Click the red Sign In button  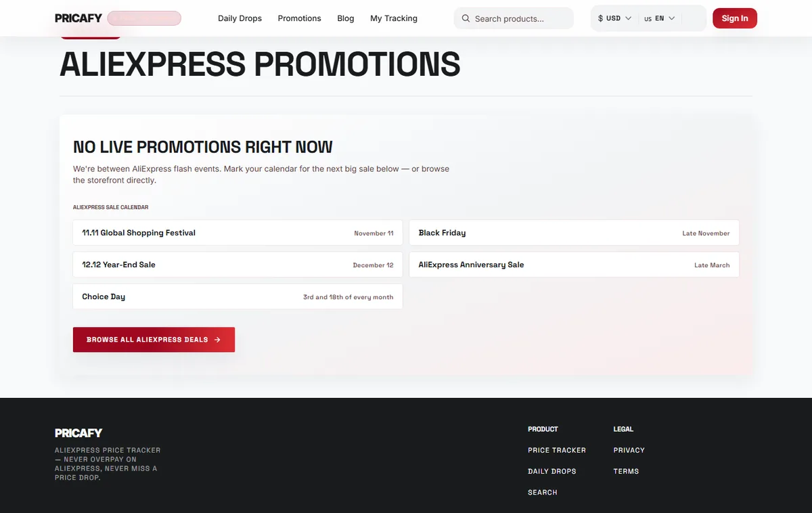(735, 18)
